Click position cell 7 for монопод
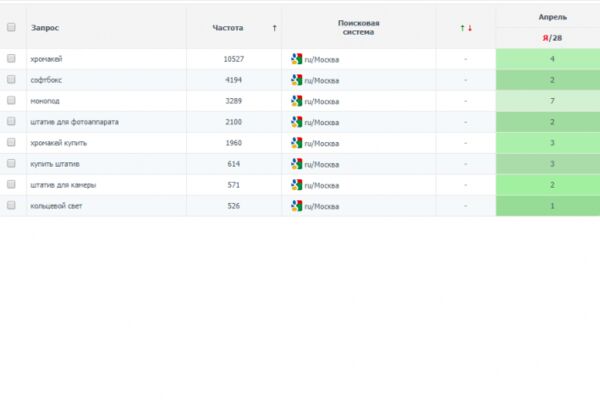This screenshot has height=400, width=600. [x=548, y=101]
